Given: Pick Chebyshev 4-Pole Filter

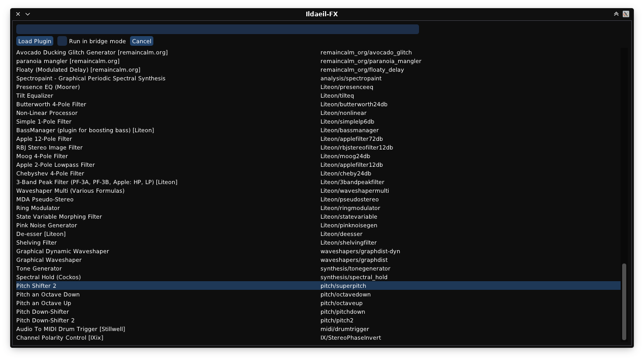Looking at the screenshot, I should point(50,173).
